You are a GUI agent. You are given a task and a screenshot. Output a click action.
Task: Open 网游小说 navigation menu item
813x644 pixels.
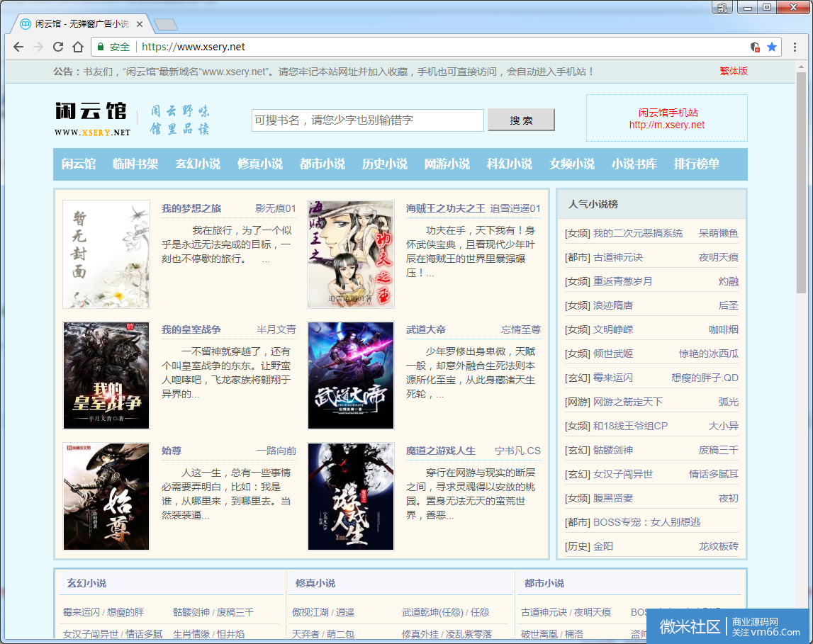(447, 164)
